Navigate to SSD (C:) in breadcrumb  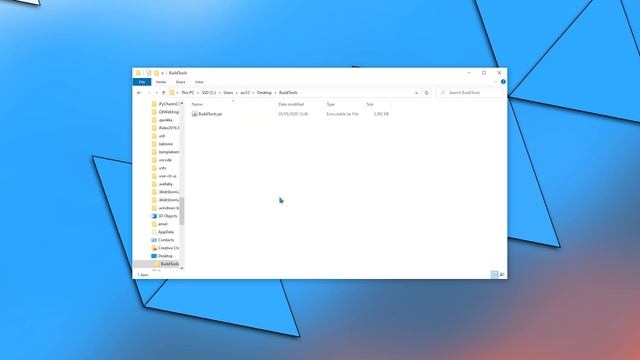click(209, 93)
